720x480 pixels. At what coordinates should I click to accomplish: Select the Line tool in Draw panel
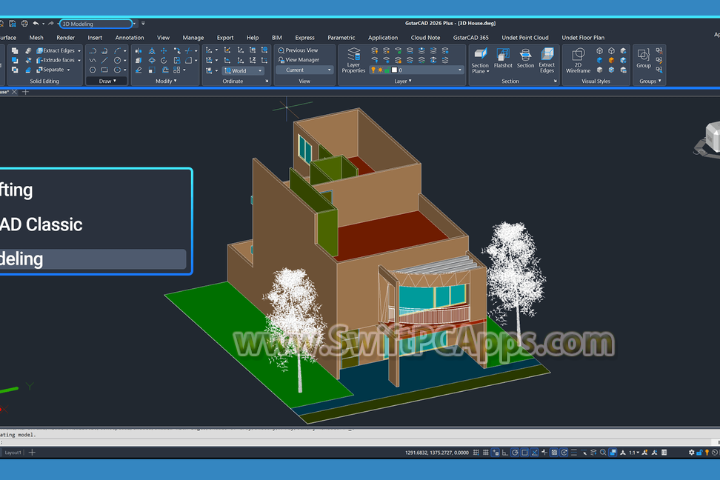pos(105,60)
